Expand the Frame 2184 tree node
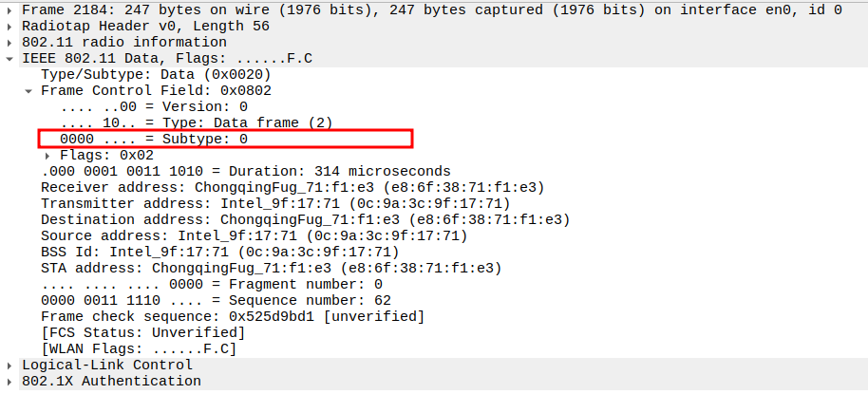 9,10
